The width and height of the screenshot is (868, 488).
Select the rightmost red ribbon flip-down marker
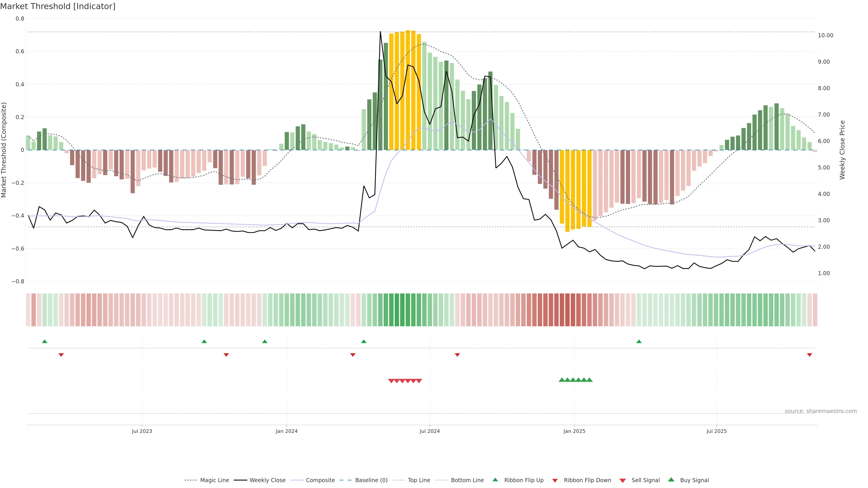(x=809, y=355)
